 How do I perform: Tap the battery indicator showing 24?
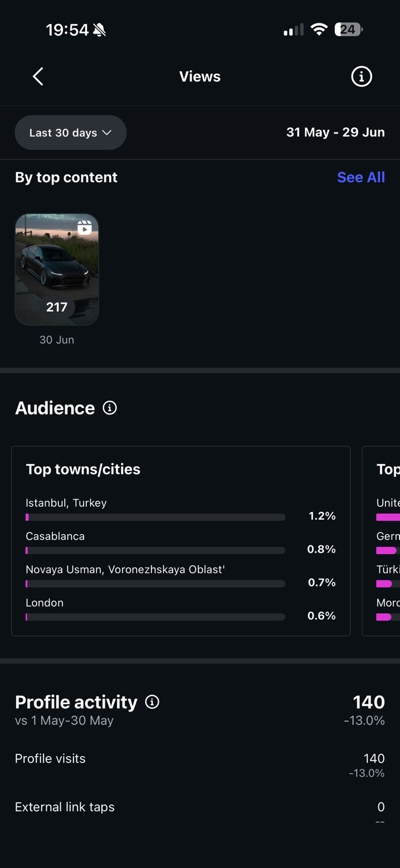349,29
